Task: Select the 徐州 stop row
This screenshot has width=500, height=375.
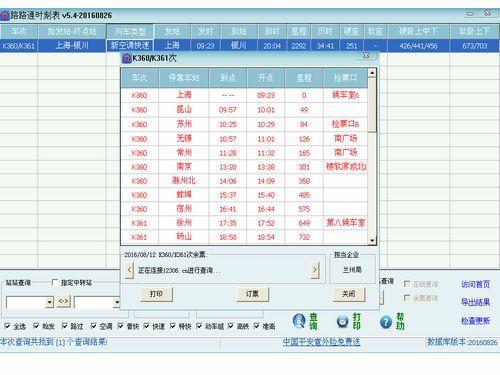Action: [244, 223]
